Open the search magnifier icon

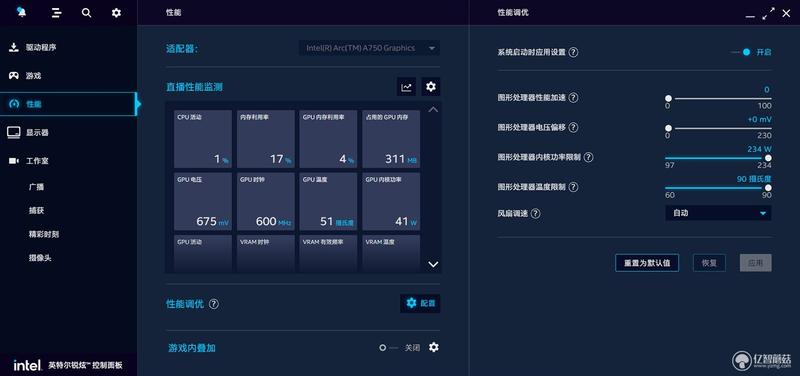(x=86, y=13)
